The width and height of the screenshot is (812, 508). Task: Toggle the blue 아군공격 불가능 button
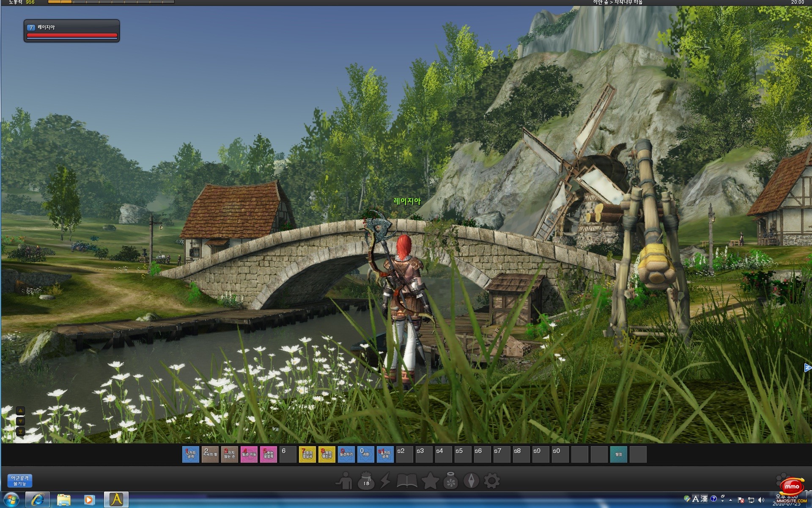click(x=20, y=480)
